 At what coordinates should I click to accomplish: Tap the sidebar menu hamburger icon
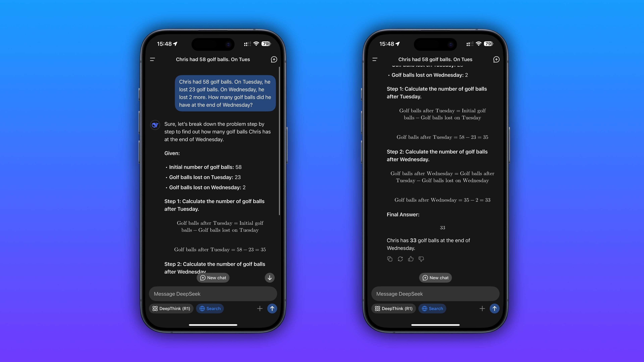[152, 59]
